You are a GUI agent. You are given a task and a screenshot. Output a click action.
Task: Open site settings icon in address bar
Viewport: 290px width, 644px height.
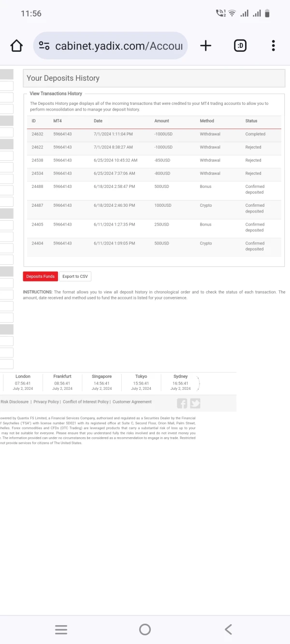[x=44, y=46]
